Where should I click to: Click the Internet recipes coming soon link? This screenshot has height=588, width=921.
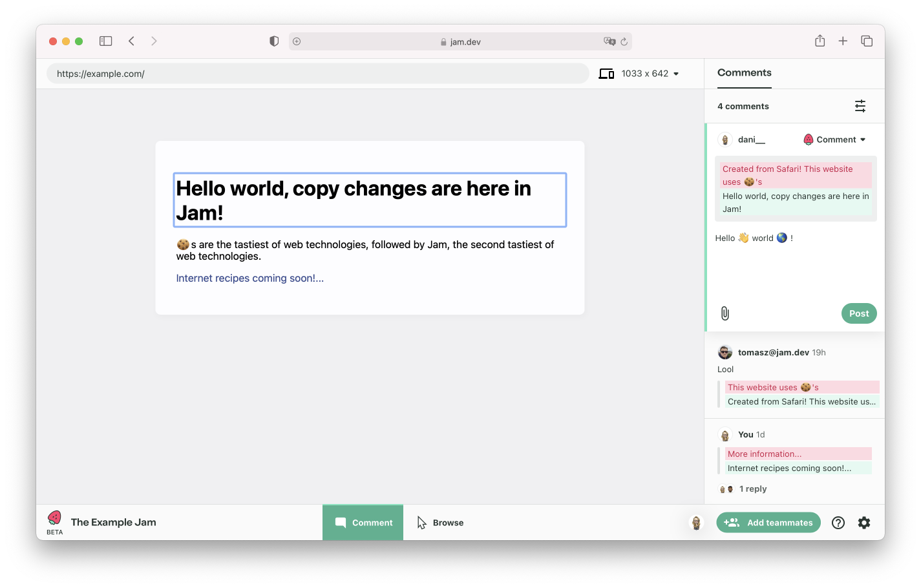(249, 278)
